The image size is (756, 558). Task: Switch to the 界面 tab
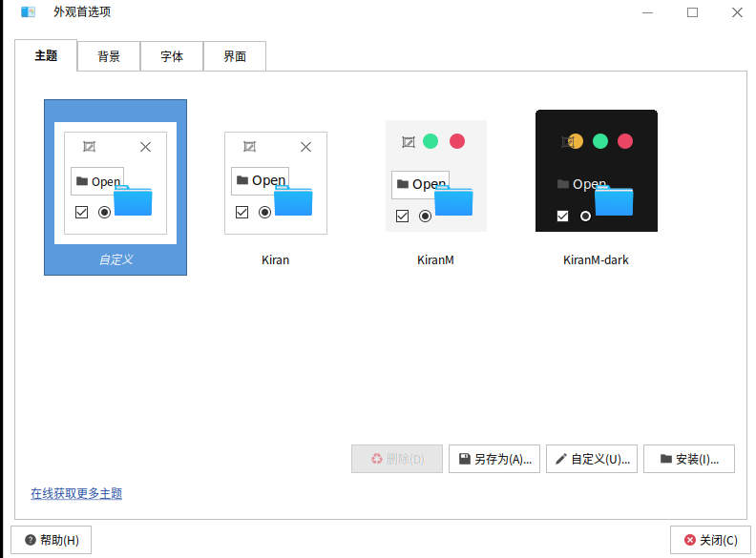coord(235,56)
